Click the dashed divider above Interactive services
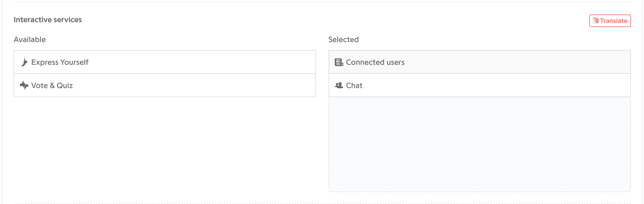This screenshot has width=644, height=204. pos(322,2)
